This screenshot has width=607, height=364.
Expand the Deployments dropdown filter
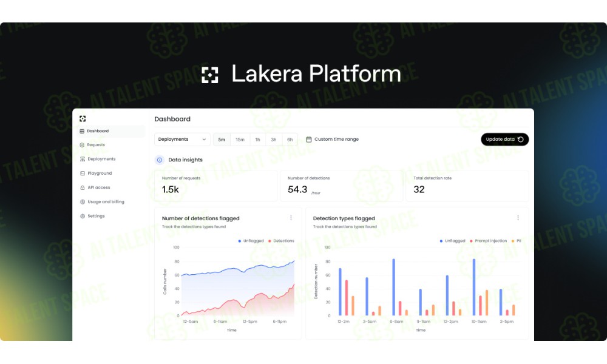point(182,140)
